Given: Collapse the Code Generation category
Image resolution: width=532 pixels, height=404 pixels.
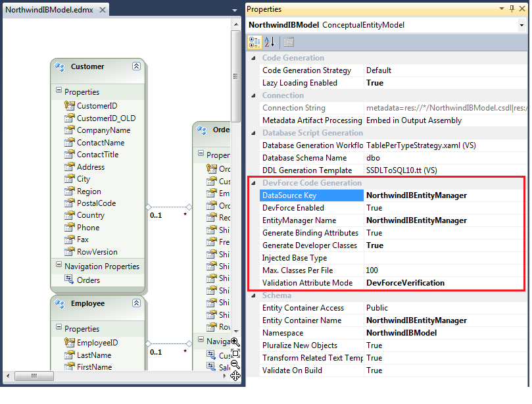Looking at the screenshot, I should [x=253, y=58].
